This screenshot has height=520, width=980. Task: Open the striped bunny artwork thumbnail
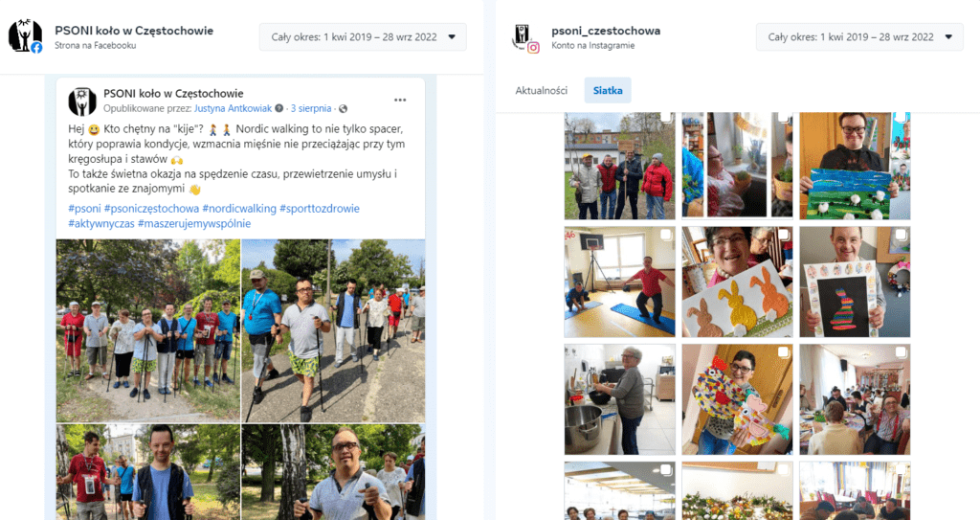point(855,283)
